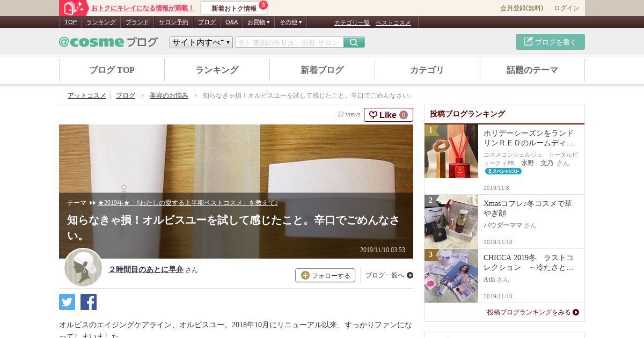Open rank 1 thumbnail with red diffuser
The width and height of the screenshot is (644, 338).
[451, 151]
